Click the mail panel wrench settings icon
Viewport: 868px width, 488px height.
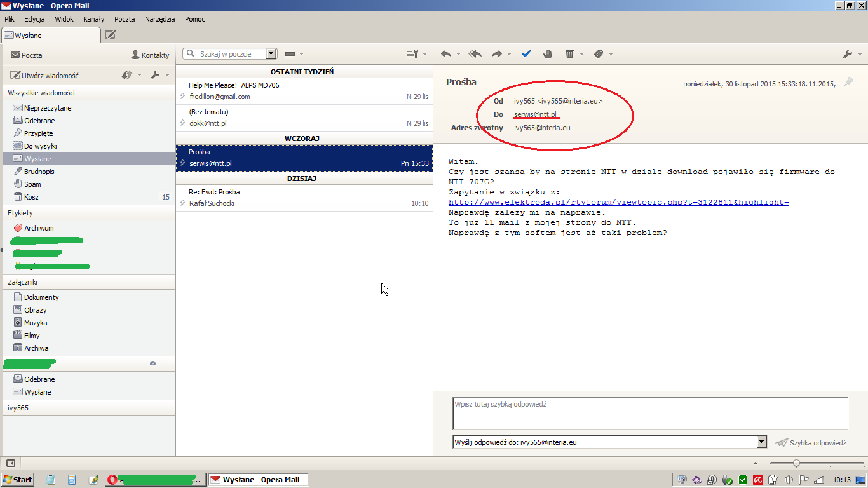click(x=155, y=75)
